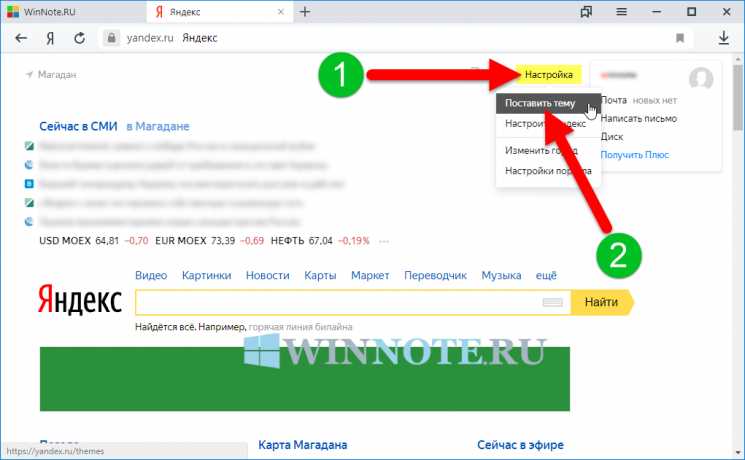Open the Настройка dropdown
The image size is (745, 460).
549,75
